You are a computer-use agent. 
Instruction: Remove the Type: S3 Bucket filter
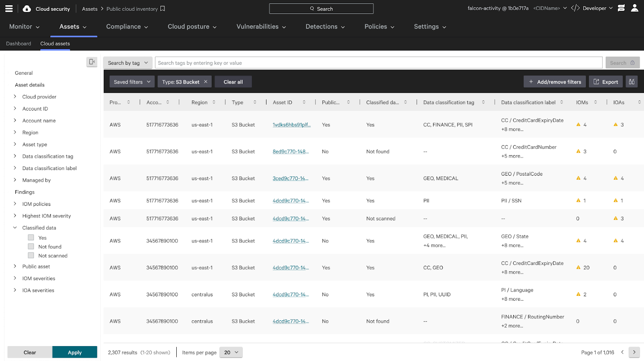click(x=206, y=82)
